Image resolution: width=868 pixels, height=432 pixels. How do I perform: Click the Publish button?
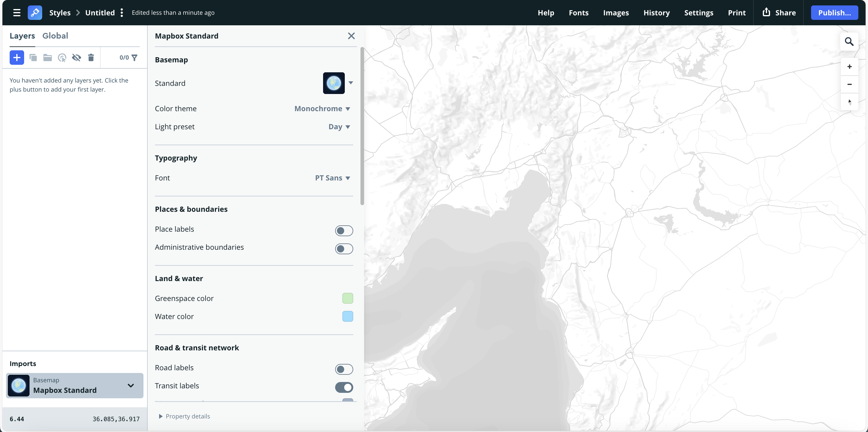click(834, 13)
